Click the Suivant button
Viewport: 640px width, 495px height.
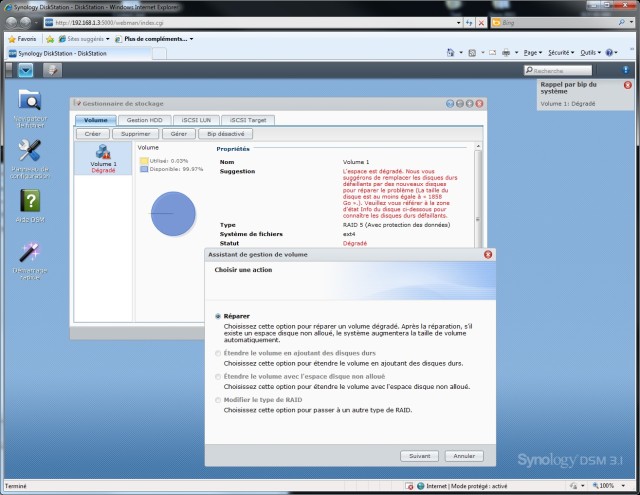point(420,456)
